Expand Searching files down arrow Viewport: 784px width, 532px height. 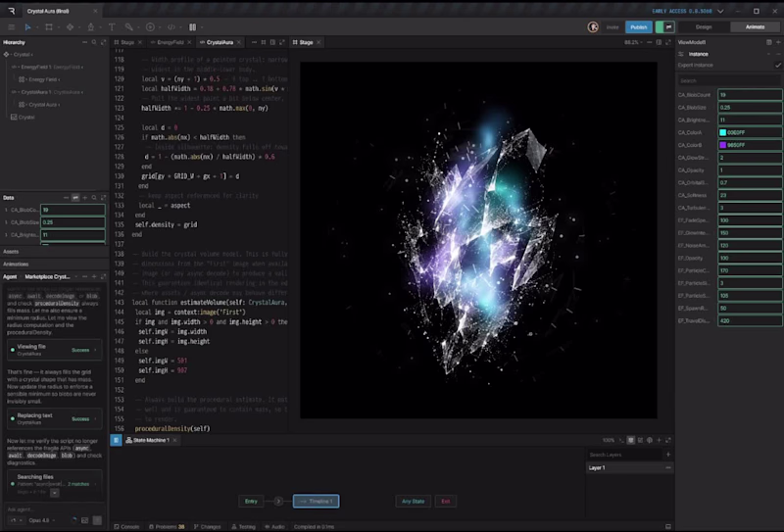(x=55, y=493)
